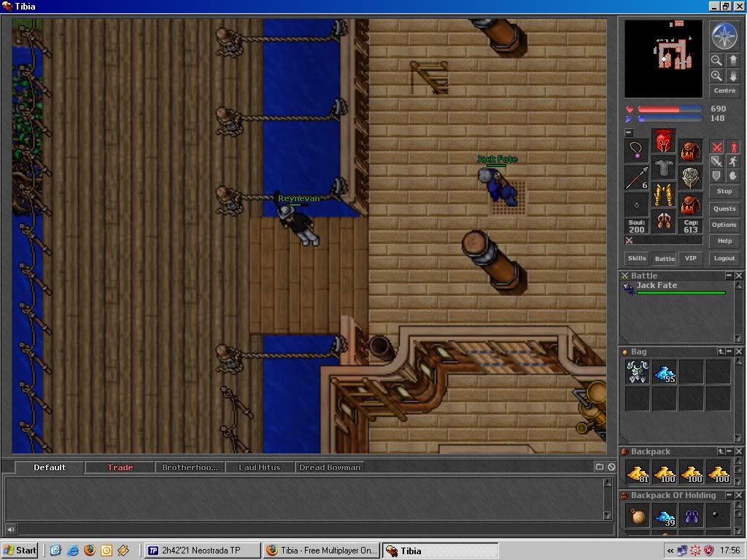
Task: Select the stack of 39 blue coins
Action: (x=664, y=516)
